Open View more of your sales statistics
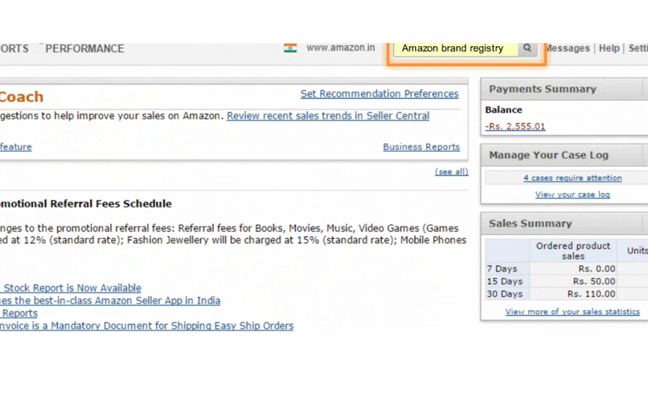 [x=572, y=312]
